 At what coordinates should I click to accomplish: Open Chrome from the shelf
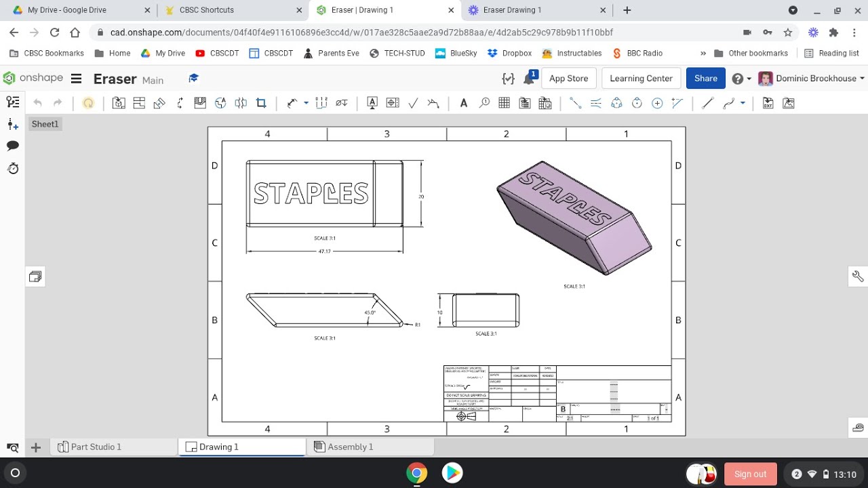point(416,473)
